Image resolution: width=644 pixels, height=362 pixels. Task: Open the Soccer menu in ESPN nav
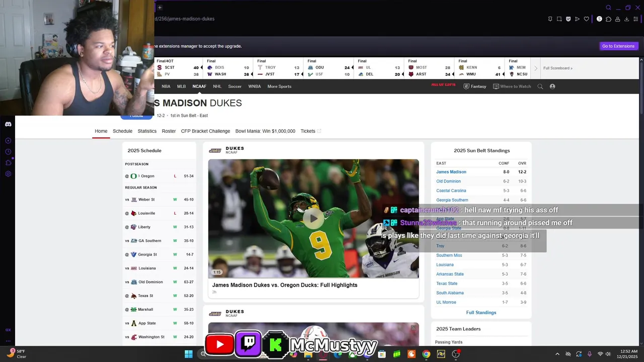pos(235,86)
